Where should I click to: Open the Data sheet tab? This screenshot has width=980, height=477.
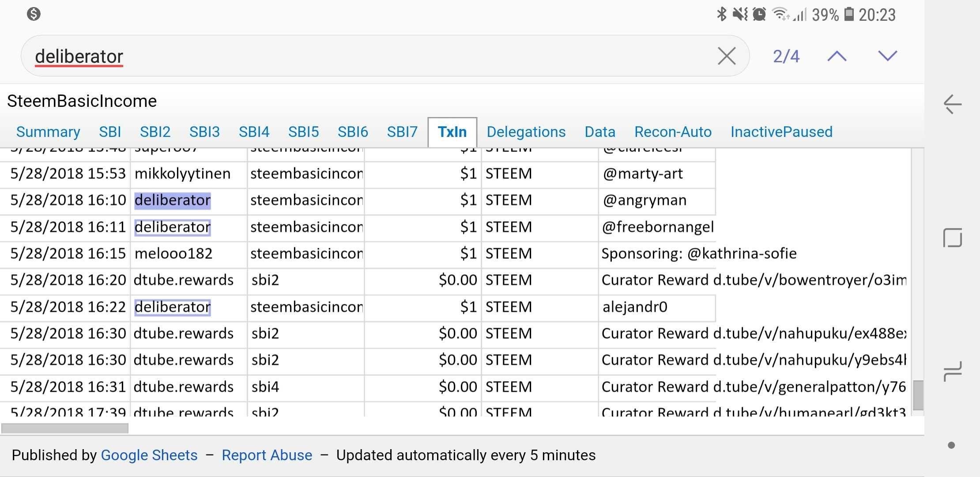(x=600, y=132)
